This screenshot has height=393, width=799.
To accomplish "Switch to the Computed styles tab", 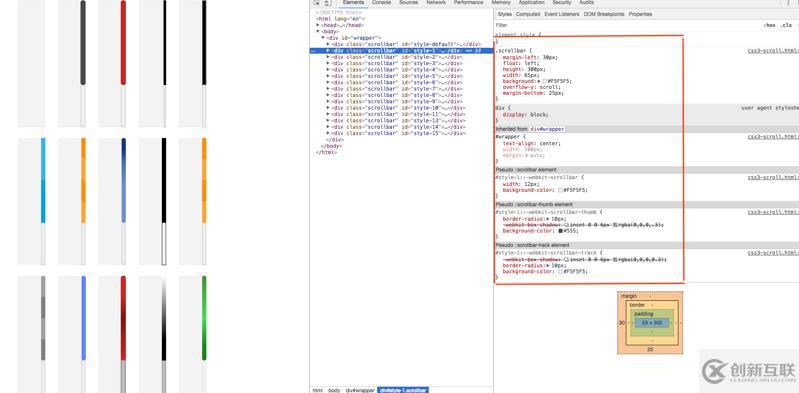I will pyautogui.click(x=528, y=14).
